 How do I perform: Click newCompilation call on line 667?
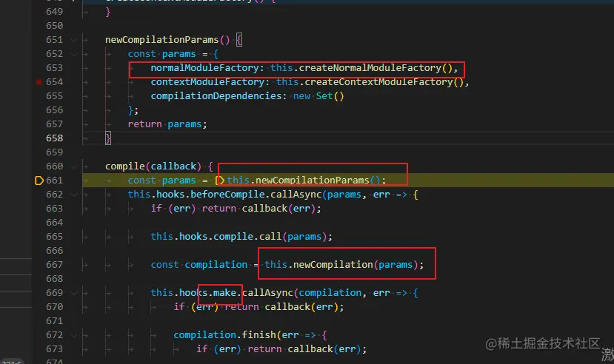coord(333,265)
